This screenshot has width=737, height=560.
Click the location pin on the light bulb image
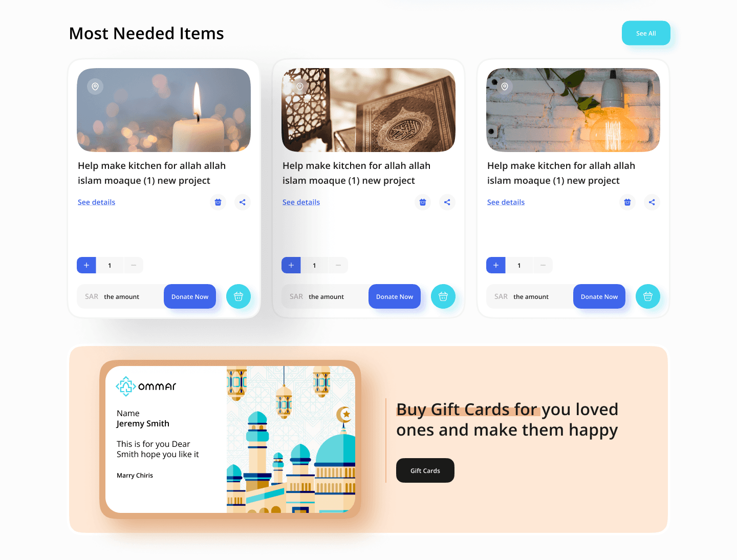[x=505, y=87]
